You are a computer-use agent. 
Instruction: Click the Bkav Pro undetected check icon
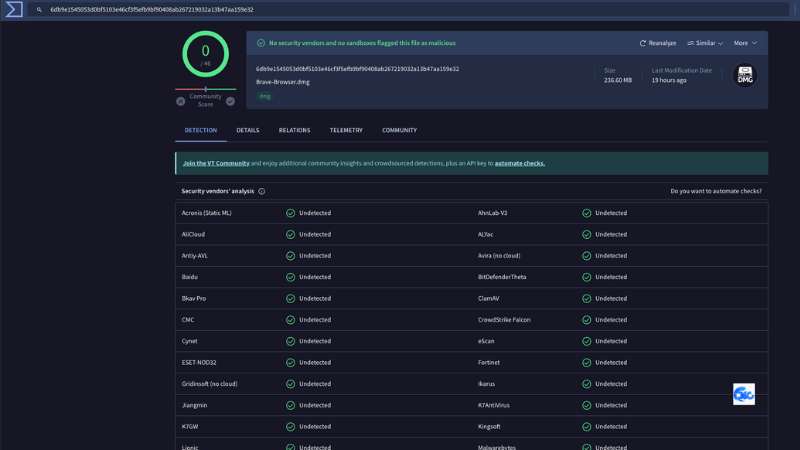point(290,299)
